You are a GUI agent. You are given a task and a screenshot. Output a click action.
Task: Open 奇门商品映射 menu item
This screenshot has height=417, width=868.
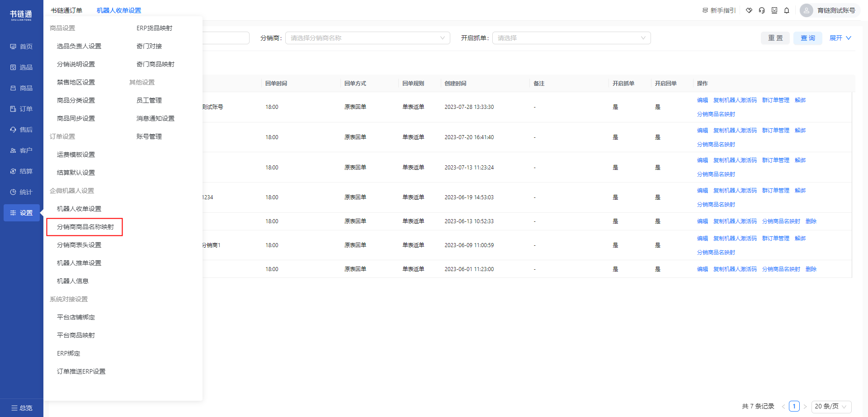(156, 64)
